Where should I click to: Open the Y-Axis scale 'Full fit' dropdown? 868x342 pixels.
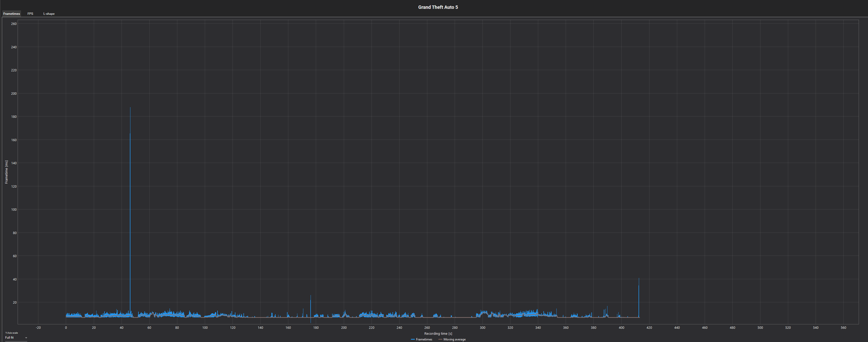point(16,338)
